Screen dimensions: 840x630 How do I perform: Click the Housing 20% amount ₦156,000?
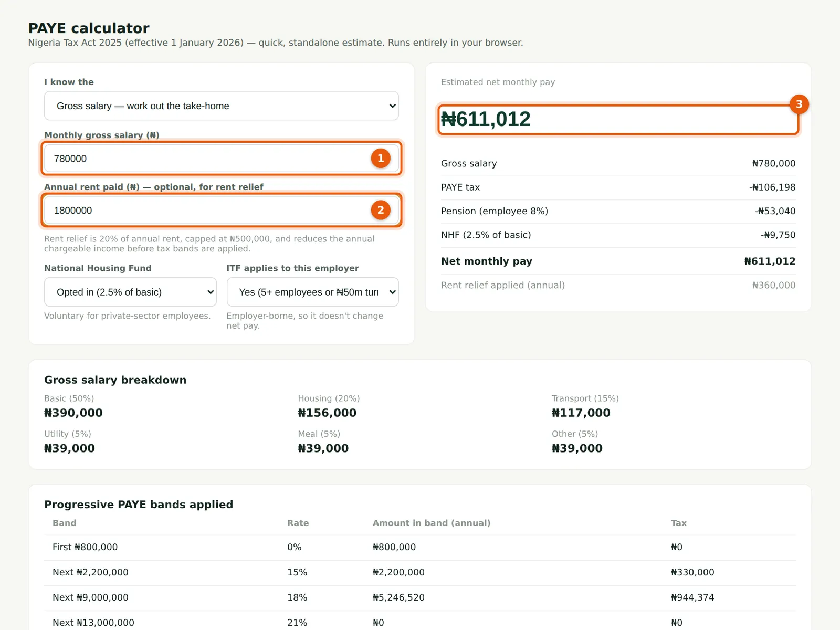tap(327, 413)
